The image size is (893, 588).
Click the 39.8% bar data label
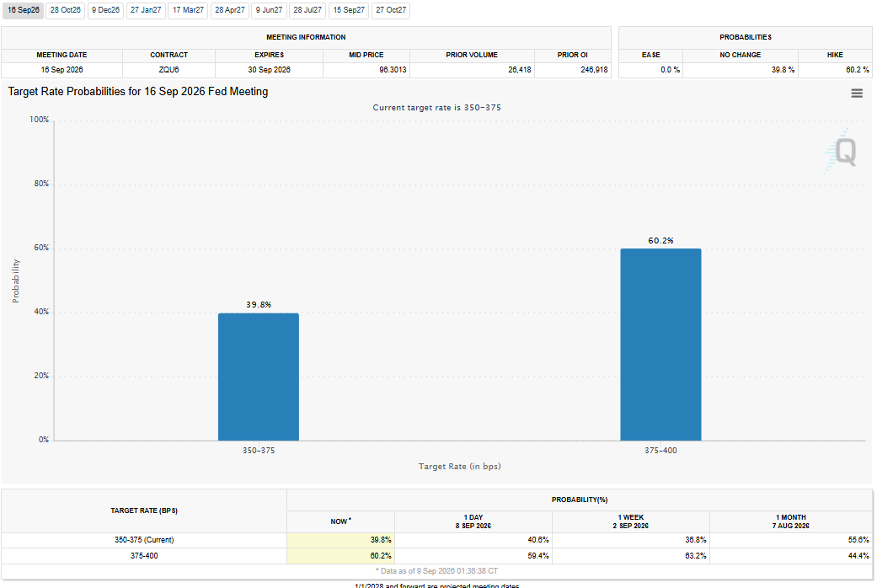pos(259,305)
